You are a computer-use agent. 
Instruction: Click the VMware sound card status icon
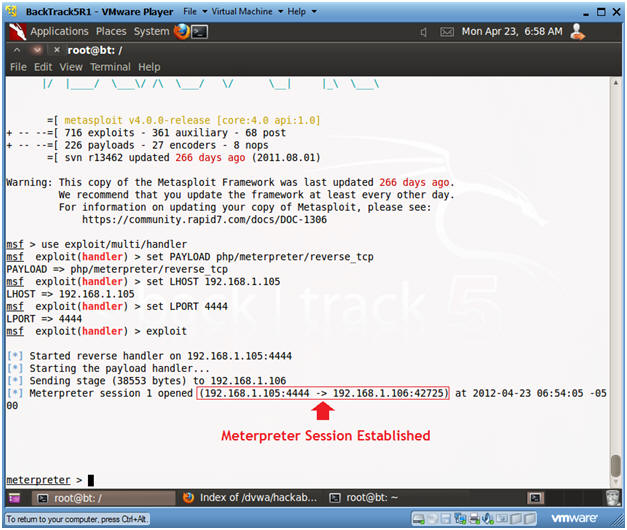(488, 519)
